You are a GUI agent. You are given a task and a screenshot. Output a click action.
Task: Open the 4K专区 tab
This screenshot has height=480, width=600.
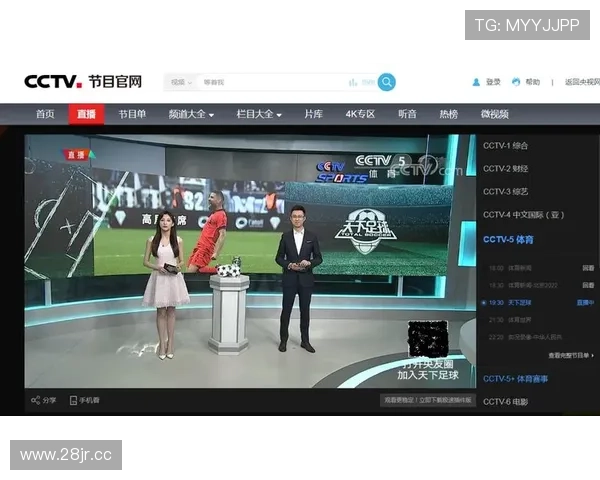(360, 114)
